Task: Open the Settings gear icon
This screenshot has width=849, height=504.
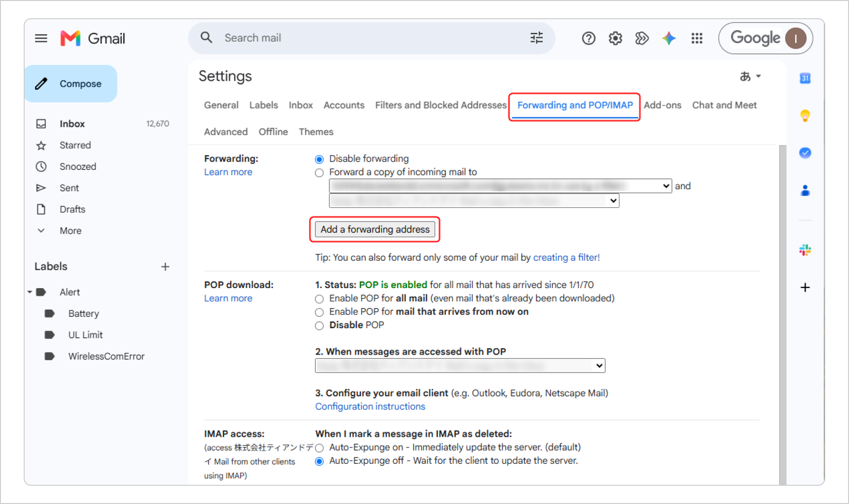Action: [615, 38]
